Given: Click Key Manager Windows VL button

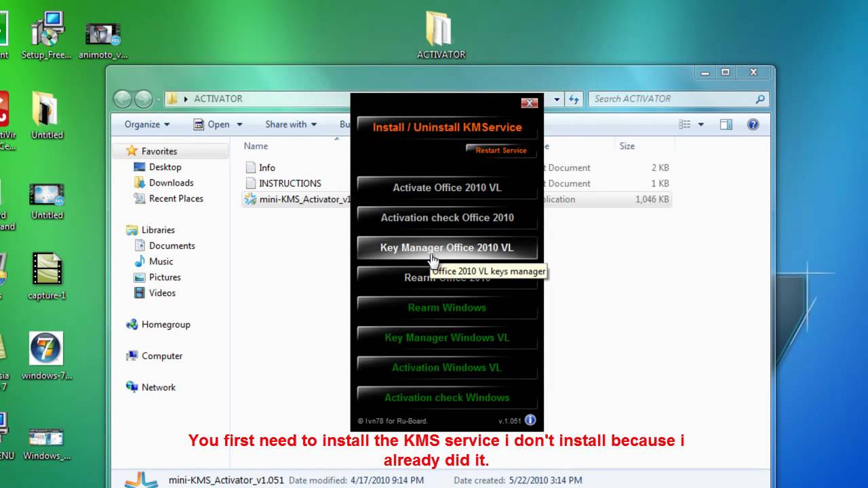Looking at the screenshot, I should (x=447, y=338).
